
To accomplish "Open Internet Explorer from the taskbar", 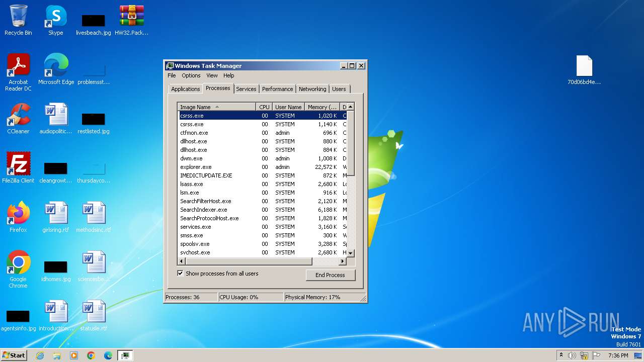I will coord(40,355).
